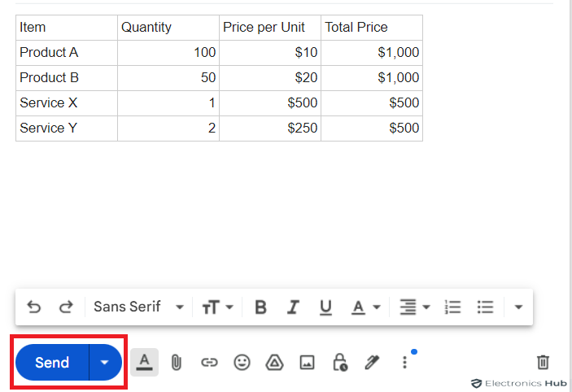Undo the last edit
Image resolution: width=572 pixels, height=392 pixels.
click(34, 307)
